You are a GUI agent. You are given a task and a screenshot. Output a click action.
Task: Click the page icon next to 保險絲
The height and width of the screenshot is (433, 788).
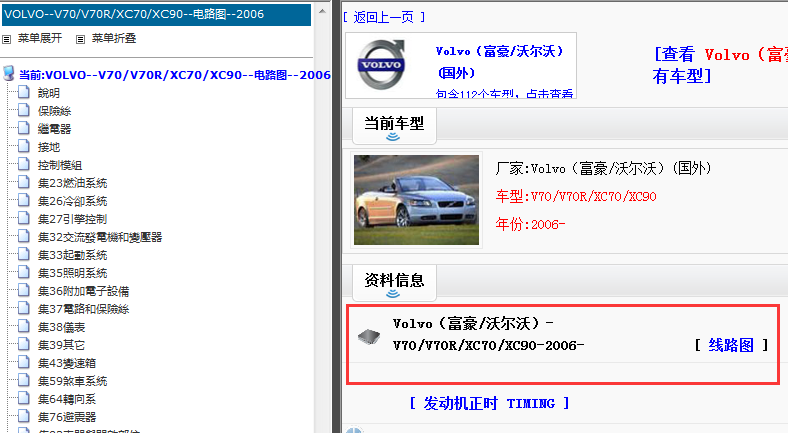click(24, 110)
